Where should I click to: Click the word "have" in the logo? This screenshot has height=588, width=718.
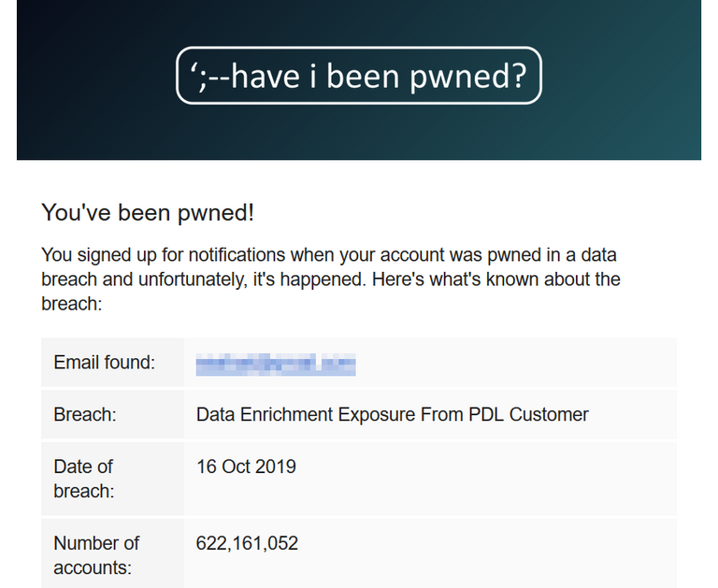point(266,76)
